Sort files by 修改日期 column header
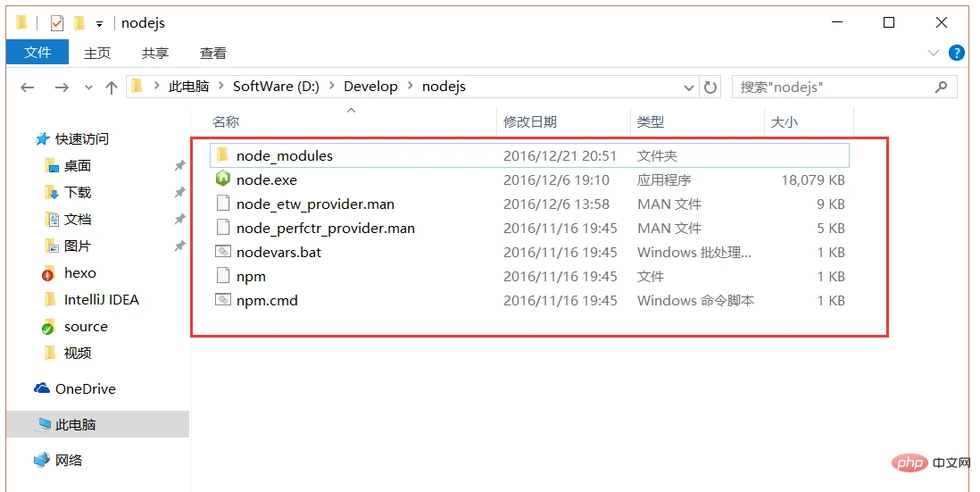This screenshot has width=980, height=492. point(530,121)
